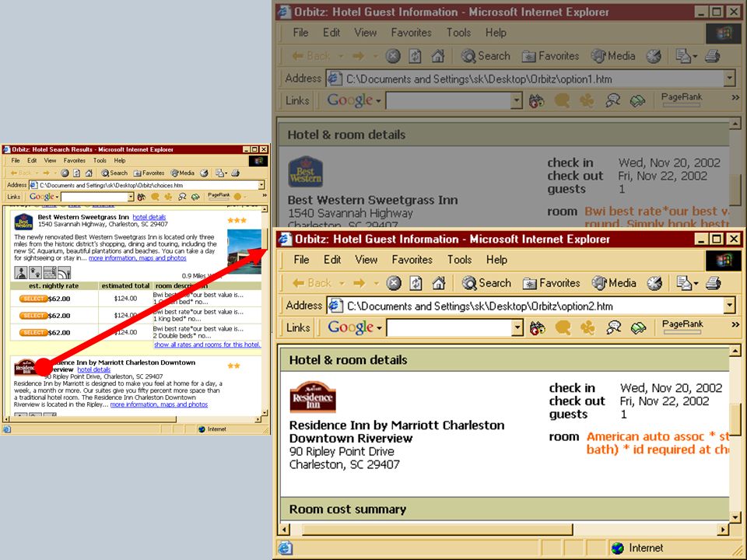The width and height of the screenshot is (747, 560).
Task: Expand address dropdown in Residence Inn window
Action: click(x=729, y=305)
